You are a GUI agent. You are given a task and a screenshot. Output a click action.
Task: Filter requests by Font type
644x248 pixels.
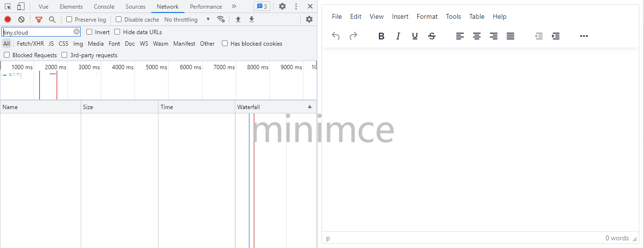tap(114, 43)
